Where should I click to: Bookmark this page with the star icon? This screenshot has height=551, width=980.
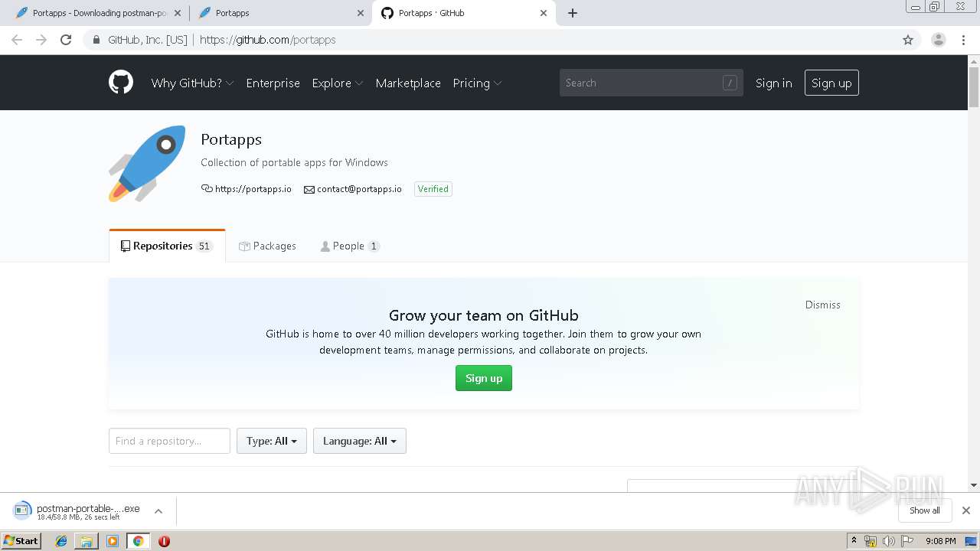click(x=908, y=40)
